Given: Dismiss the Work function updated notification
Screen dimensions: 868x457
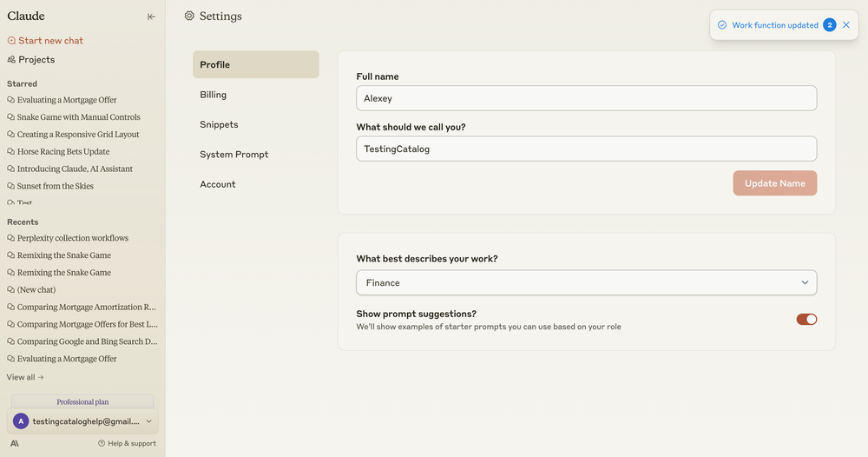Looking at the screenshot, I should [x=846, y=25].
